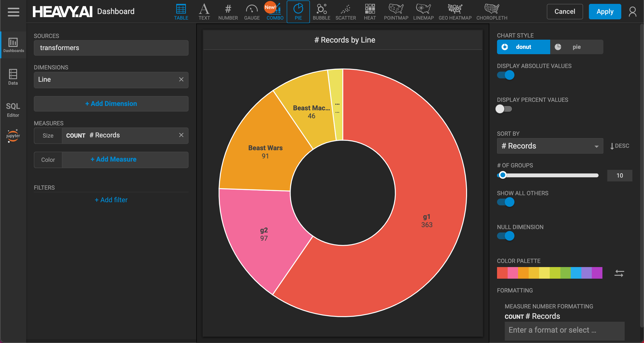This screenshot has height=343, width=644.
Task: Click the Add filter link
Action: (111, 200)
